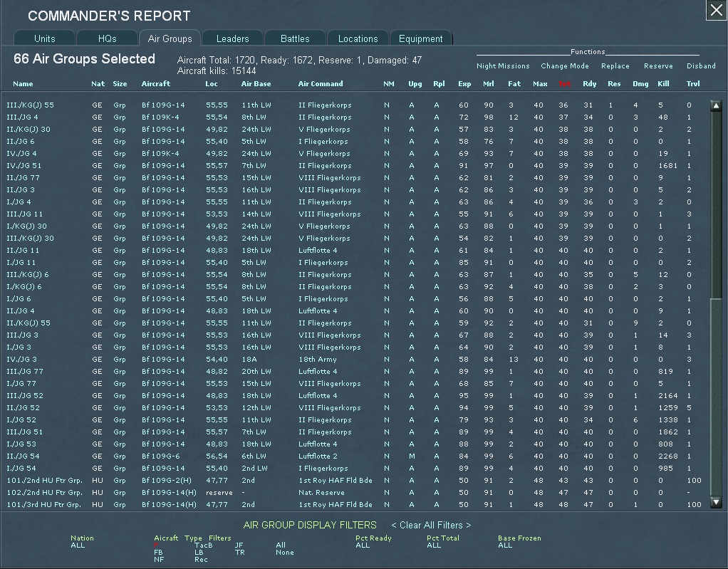Click the Disband function
Image resolution: width=728 pixels, height=569 pixels.
click(x=701, y=66)
